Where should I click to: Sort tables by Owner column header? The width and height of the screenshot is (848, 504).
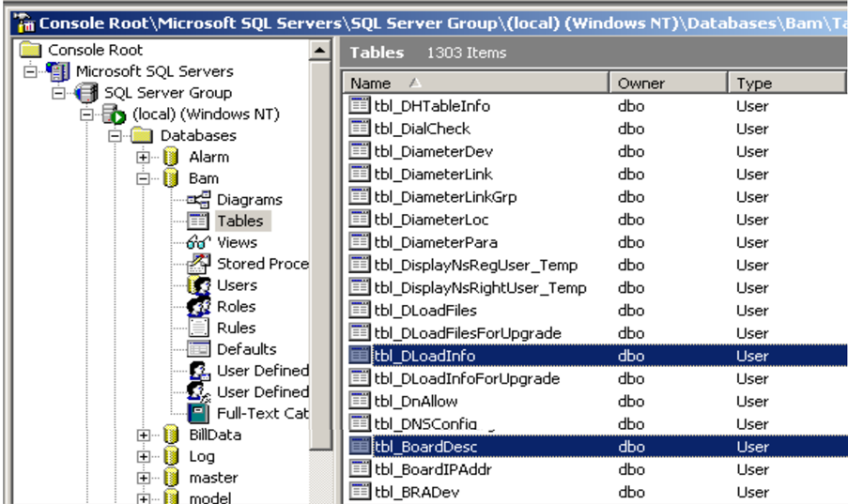(669, 83)
